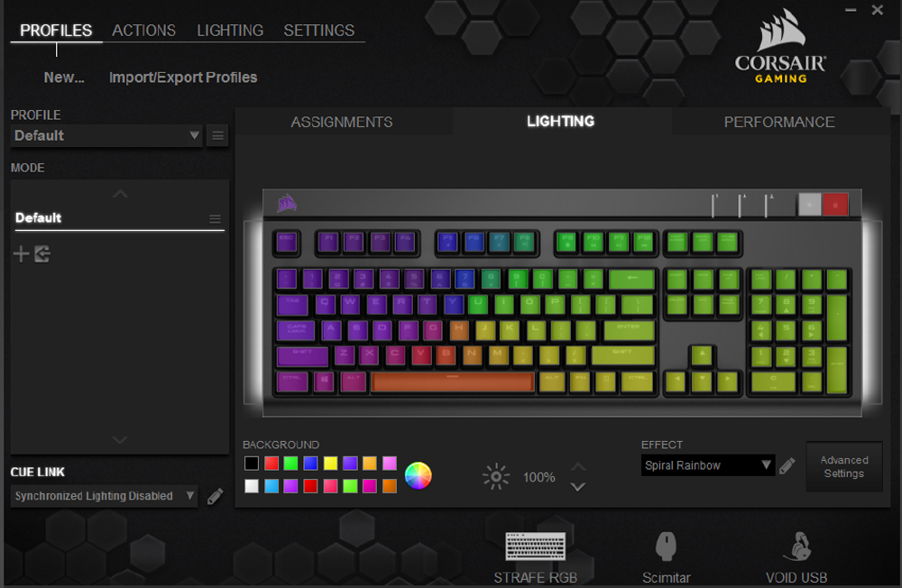The height and width of the screenshot is (588, 902).
Task: Select the Scimitar mouse device
Action: pyautogui.click(x=667, y=557)
